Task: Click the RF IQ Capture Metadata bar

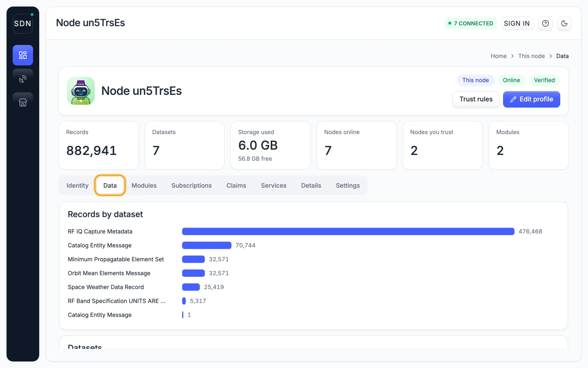Action: pyautogui.click(x=348, y=232)
